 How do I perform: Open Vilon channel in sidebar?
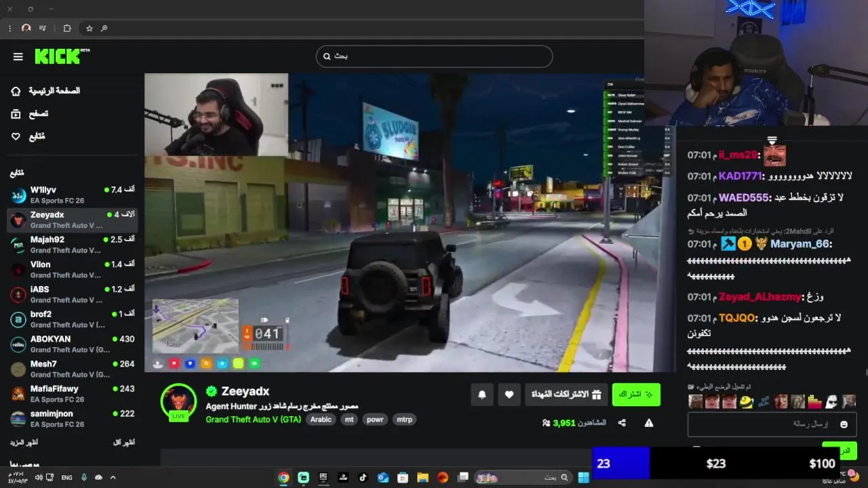pyautogui.click(x=72, y=270)
